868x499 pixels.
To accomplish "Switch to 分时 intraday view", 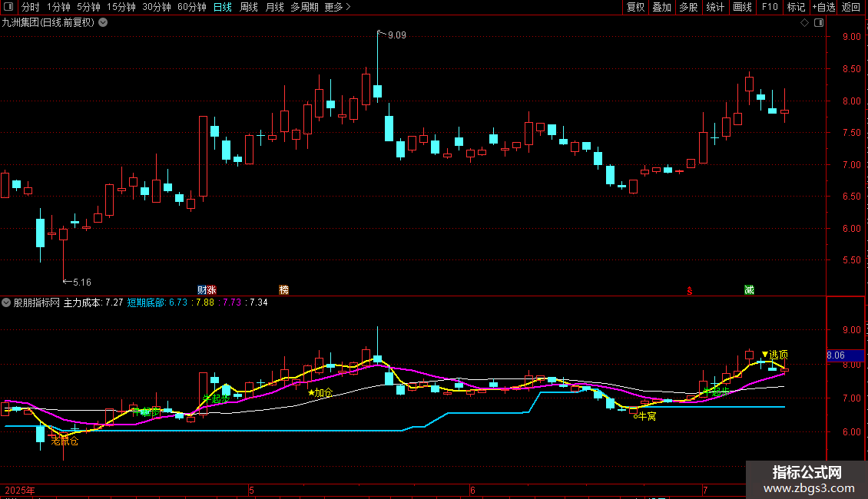I will tap(31, 7).
